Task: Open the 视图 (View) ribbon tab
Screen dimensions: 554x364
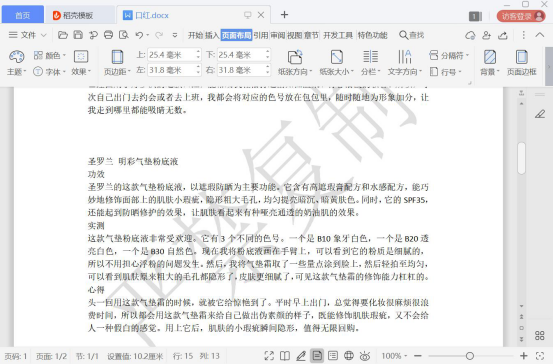Action: [x=295, y=35]
